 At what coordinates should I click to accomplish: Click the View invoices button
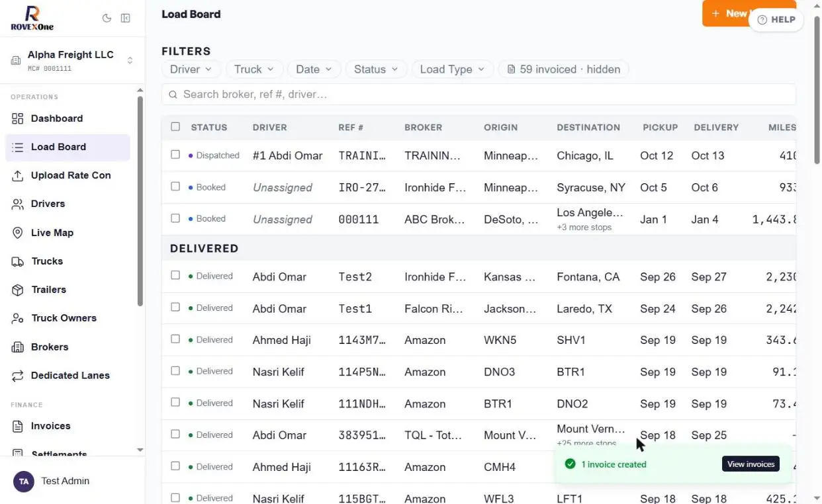tap(751, 464)
